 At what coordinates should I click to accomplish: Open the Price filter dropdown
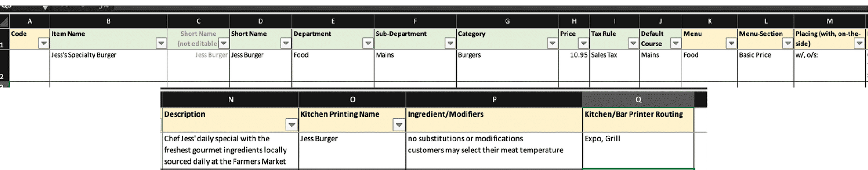583,43
